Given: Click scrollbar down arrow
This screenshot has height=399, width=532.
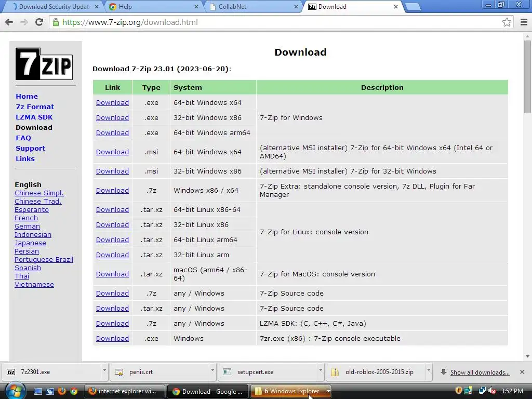Looking at the screenshot, I should [x=527, y=356].
